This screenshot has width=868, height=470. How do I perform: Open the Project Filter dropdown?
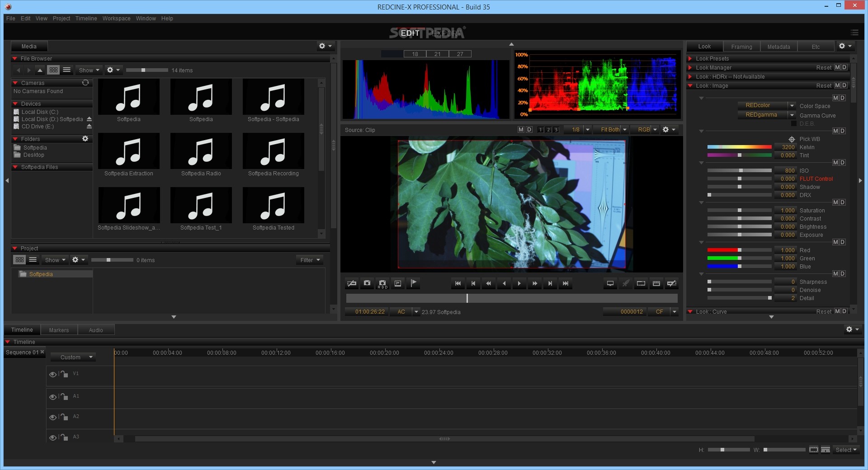[x=310, y=260]
